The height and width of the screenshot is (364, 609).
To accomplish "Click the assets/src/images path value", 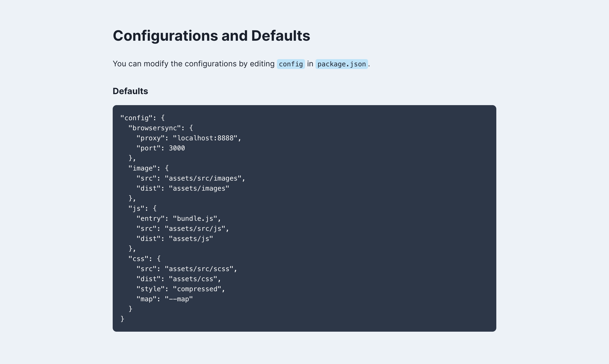I will click(x=203, y=178).
